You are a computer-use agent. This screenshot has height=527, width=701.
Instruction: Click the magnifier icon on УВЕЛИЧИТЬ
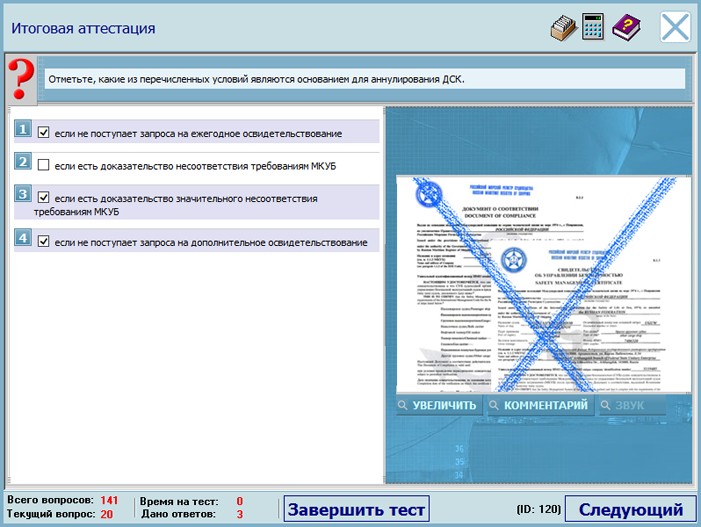(403, 405)
